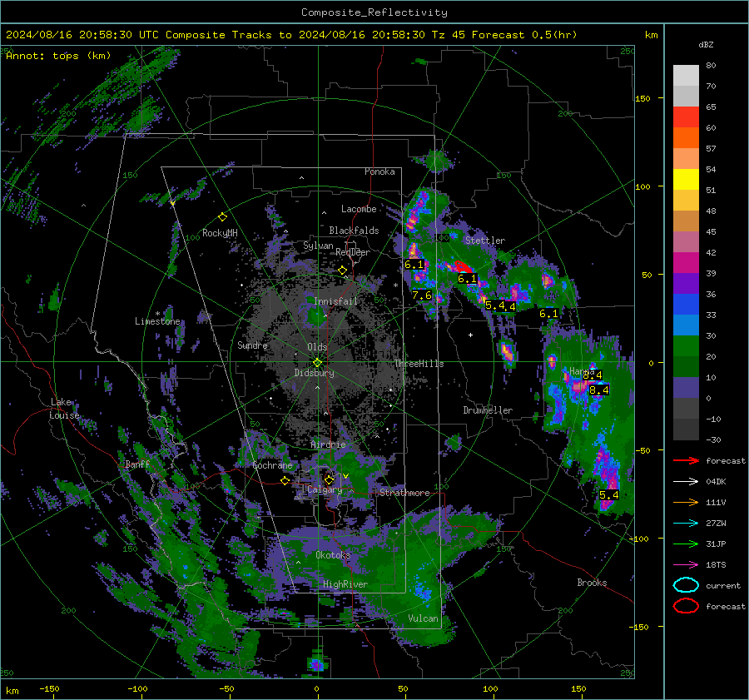Image resolution: width=749 pixels, height=700 pixels.
Task: Click the Sylvan label on the map
Action: [318, 246]
